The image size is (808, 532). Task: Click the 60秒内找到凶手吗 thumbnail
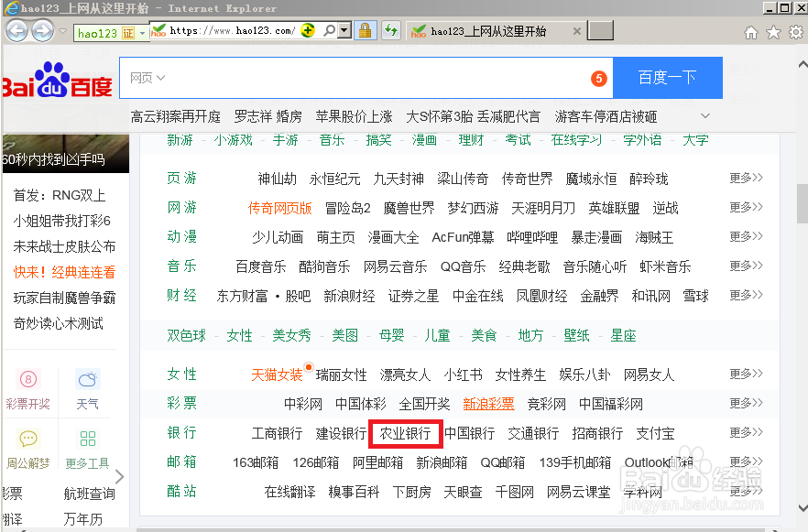pyautogui.click(x=65, y=154)
